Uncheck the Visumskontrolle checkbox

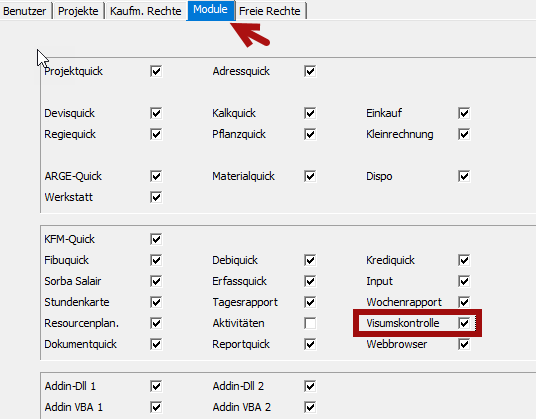[464, 323]
